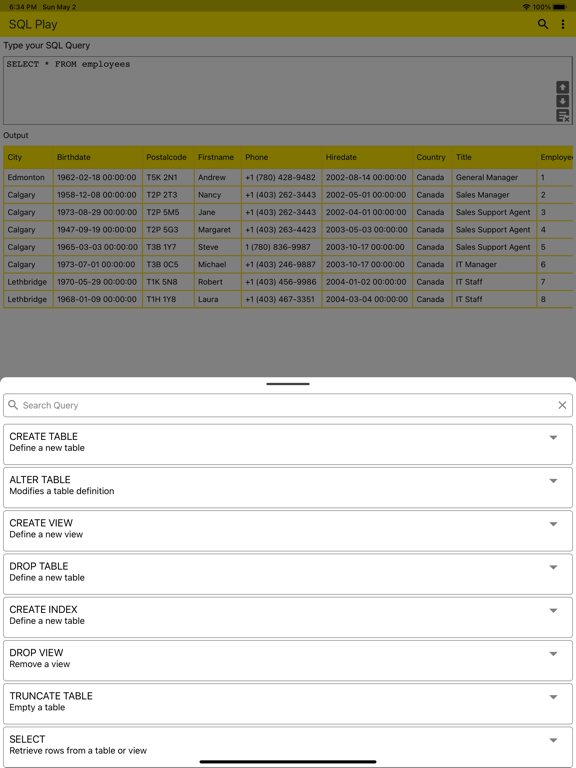
Task: Select birthdate 1947-09-19 00:00:00
Action: pyautogui.click(x=97, y=230)
